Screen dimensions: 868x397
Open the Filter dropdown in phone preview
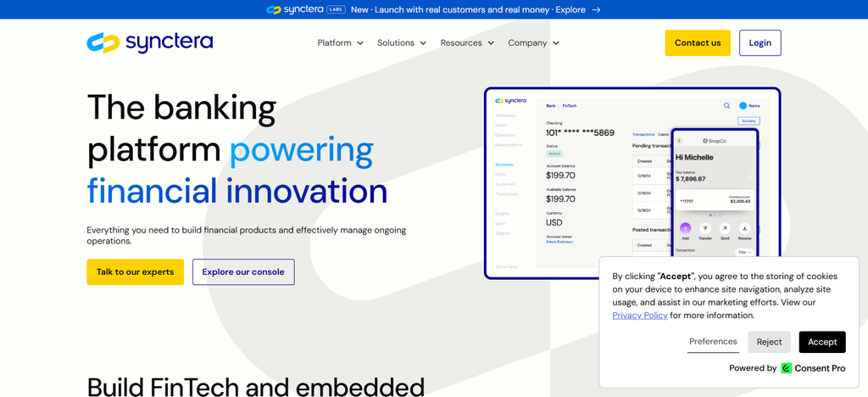pos(744,253)
